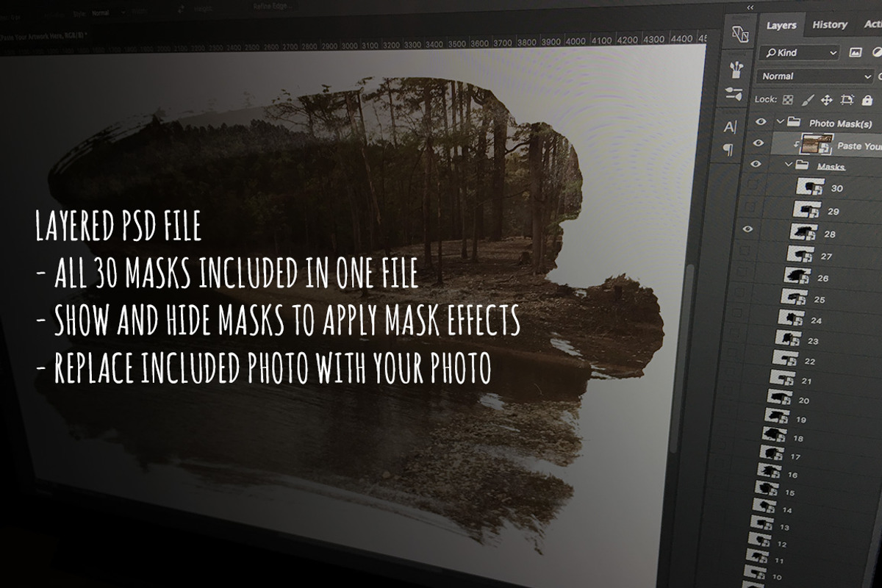882x588 pixels.
Task: Switch to the History tab
Action: (830, 24)
